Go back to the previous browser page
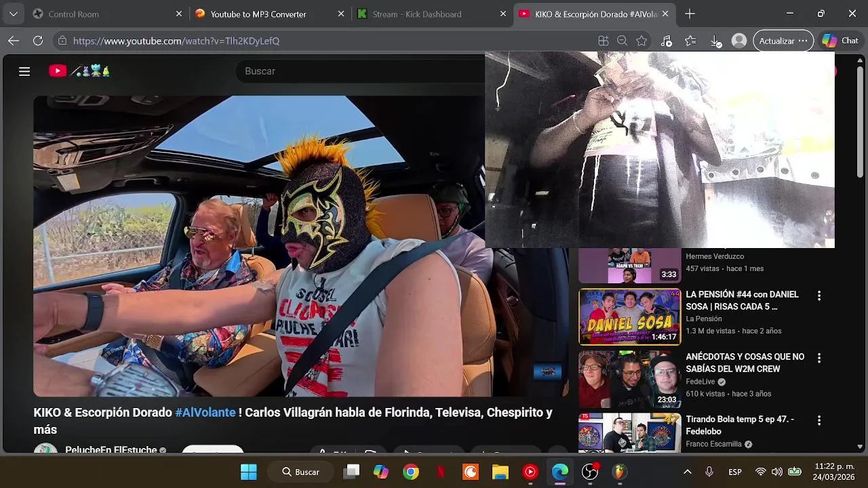Image resolution: width=868 pixels, height=488 pixels. pos(14,41)
